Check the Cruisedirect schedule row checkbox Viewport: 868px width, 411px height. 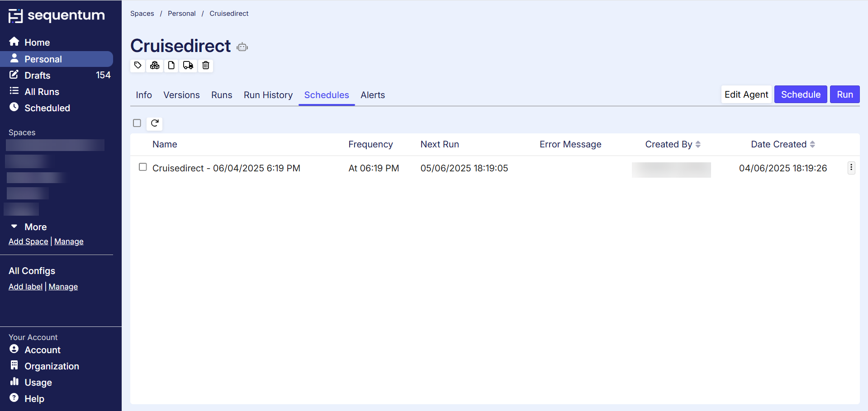click(143, 167)
